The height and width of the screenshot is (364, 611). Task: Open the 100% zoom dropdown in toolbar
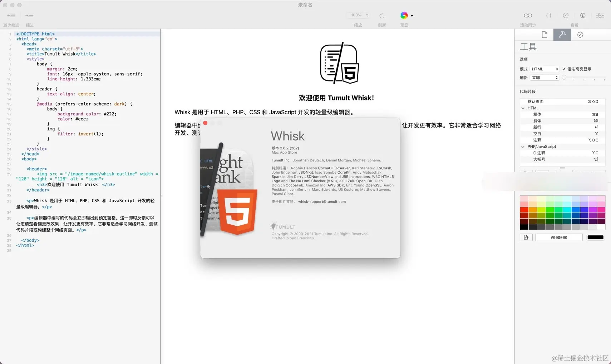358,15
